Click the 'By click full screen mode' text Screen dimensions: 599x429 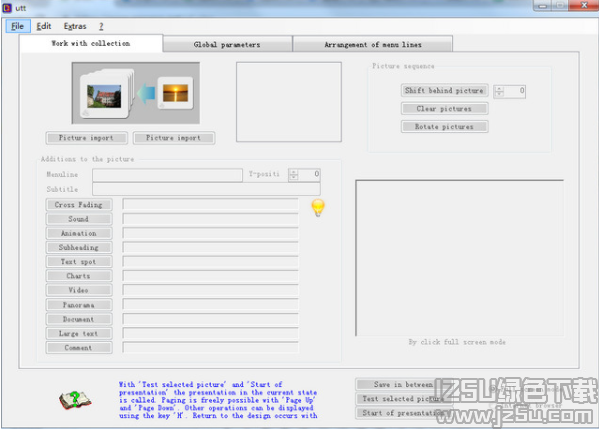pyautogui.click(x=457, y=342)
